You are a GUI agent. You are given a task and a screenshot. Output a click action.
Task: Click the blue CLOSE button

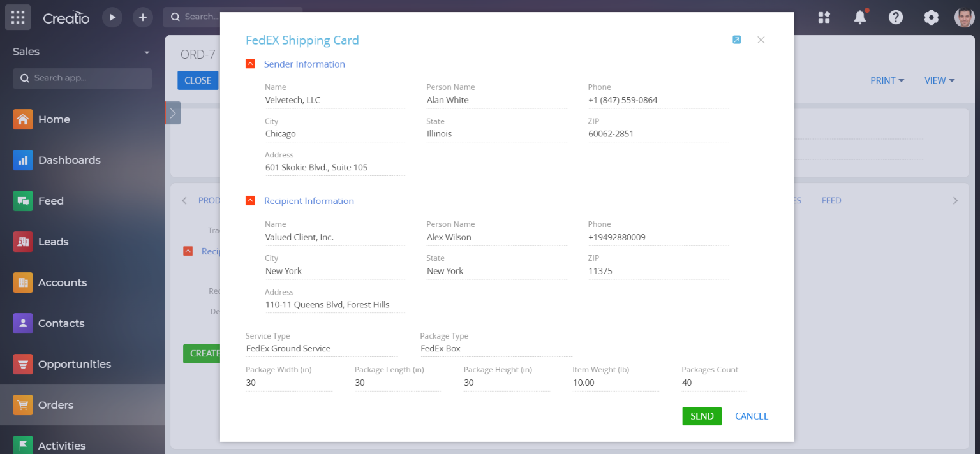tap(198, 80)
